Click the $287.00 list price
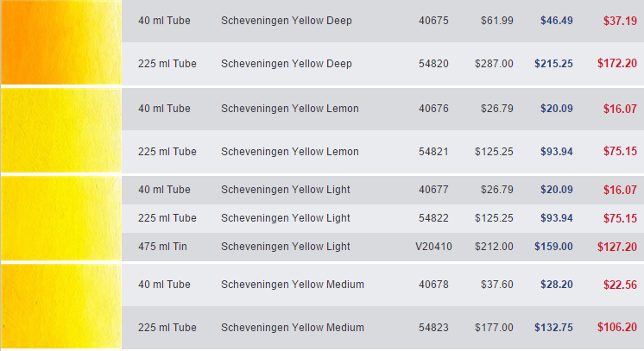This screenshot has height=351, width=644. point(494,64)
